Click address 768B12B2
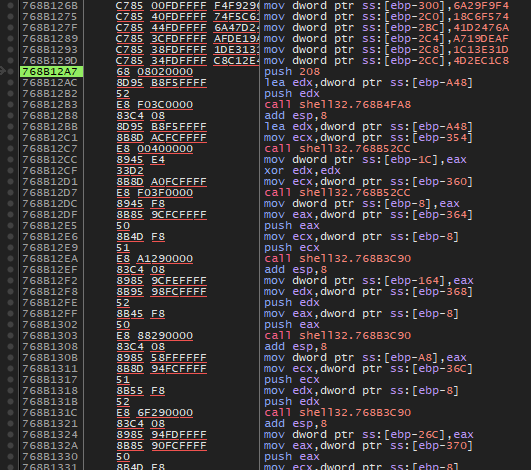Image resolution: width=531 pixels, height=470 pixels. [x=50, y=94]
